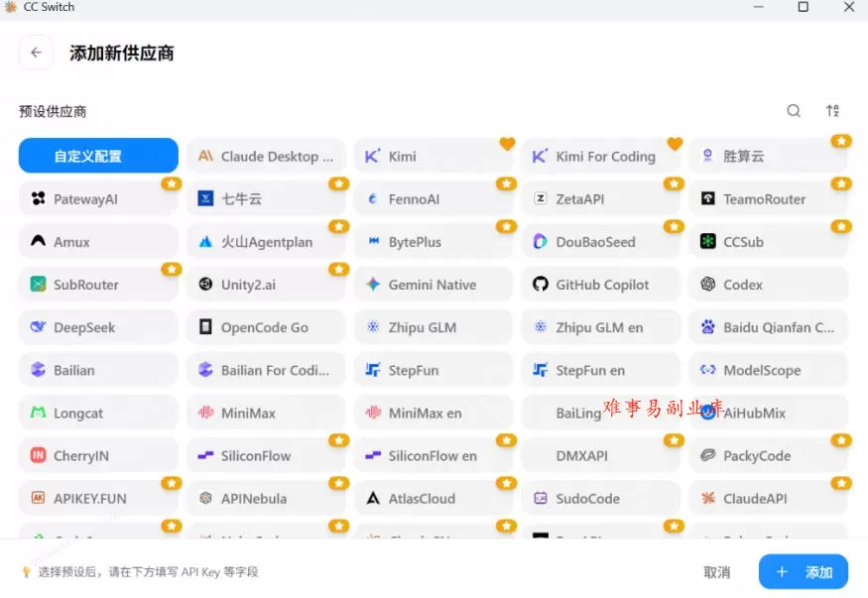
Task: Click the 火山Agentplan icon
Action: (206, 241)
